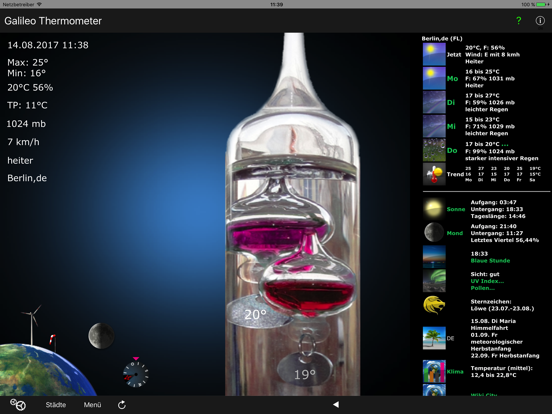Open the Trend thermometer icon
552x414 pixels.
coord(434,174)
